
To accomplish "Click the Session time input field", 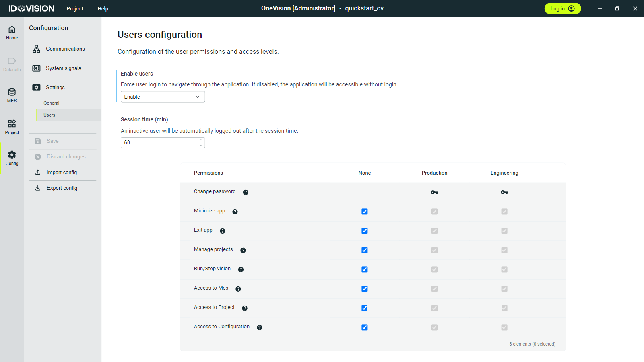I will click(x=159, y=143).
